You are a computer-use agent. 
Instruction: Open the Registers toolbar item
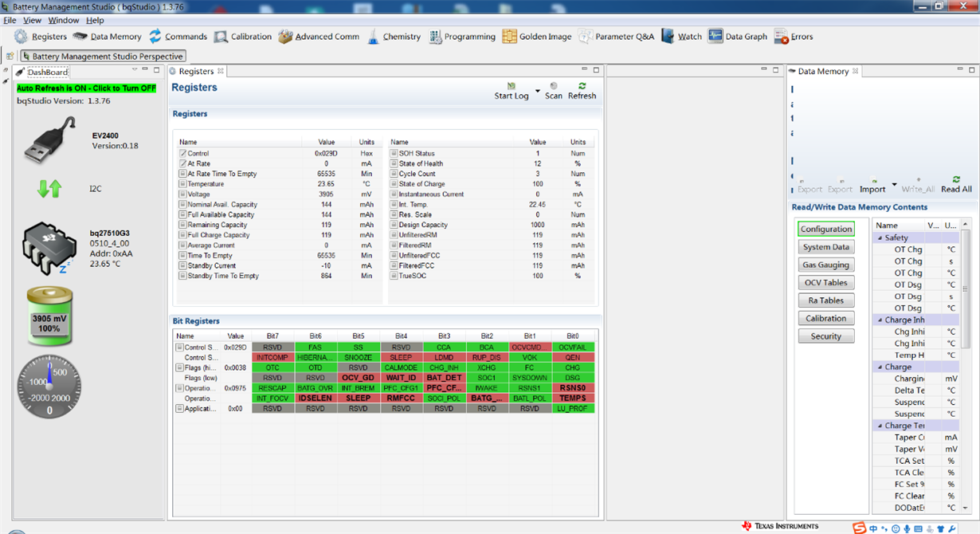coord(40,37)
